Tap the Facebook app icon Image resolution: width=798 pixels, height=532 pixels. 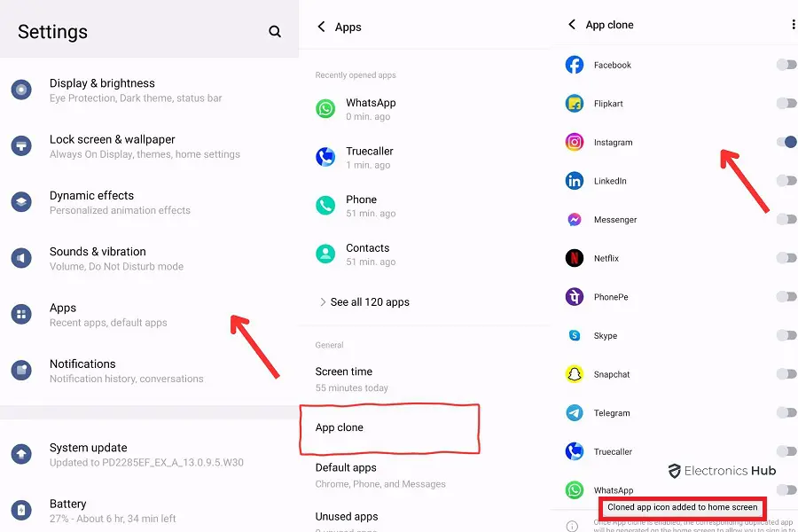click(x=575, y=65)
